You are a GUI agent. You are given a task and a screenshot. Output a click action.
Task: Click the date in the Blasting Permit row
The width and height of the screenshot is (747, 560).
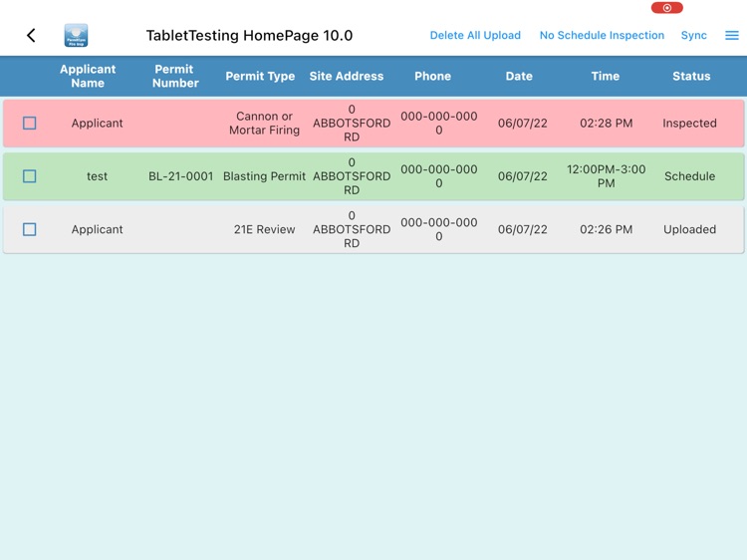pos(523,176)
